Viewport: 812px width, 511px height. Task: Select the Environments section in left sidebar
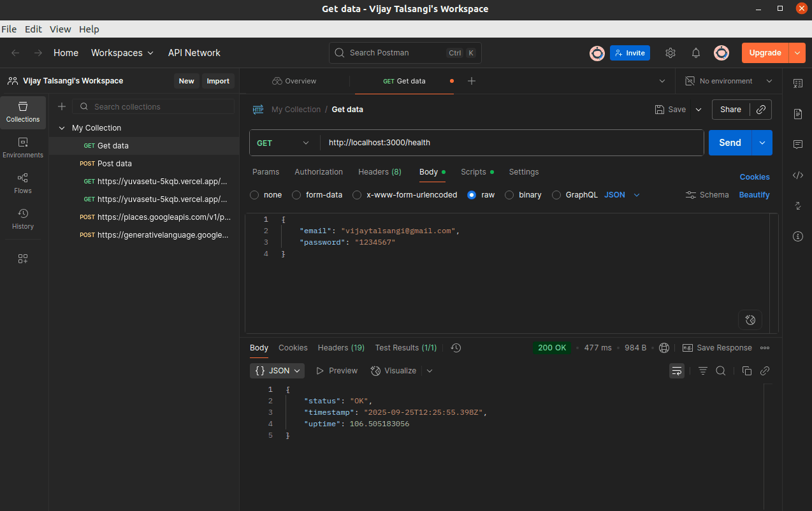coord(22,148)
